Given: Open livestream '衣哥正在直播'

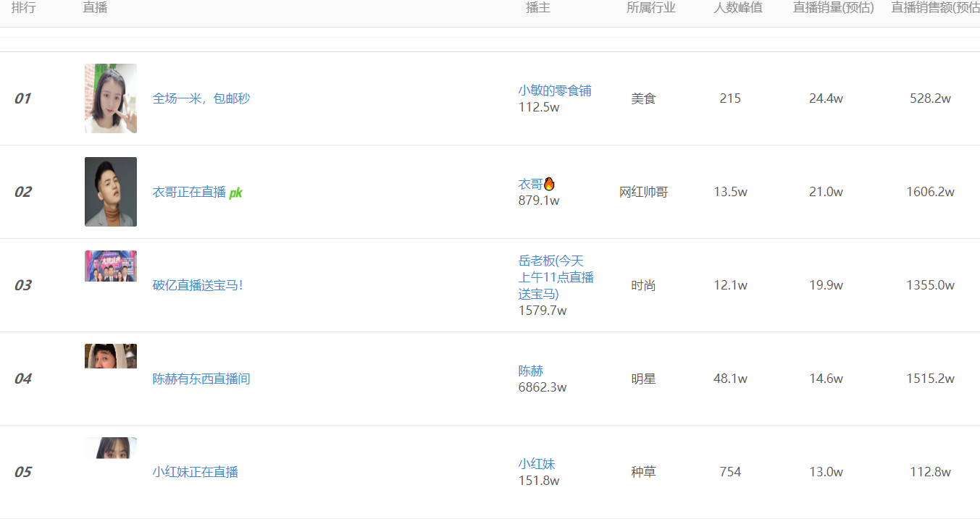Looking at the screenshot, I should tap(189, 192).
